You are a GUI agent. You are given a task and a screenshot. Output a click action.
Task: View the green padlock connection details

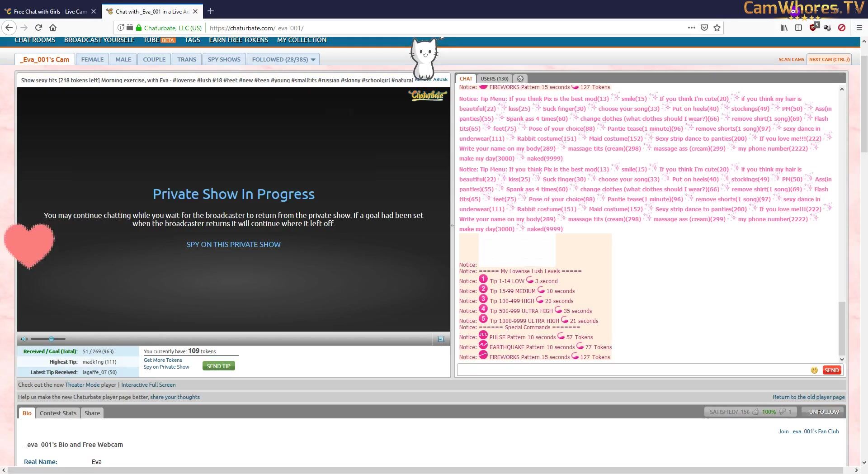[x=139, y=28]
